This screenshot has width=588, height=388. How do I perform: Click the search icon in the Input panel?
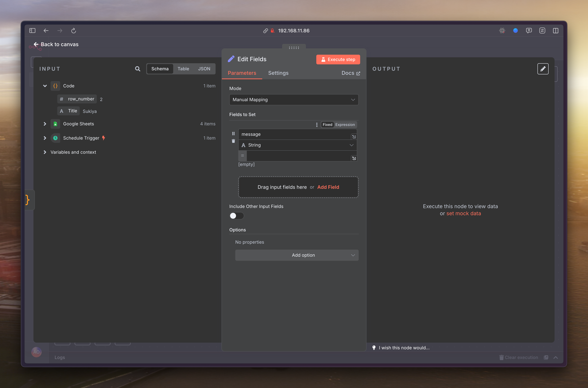138,69
